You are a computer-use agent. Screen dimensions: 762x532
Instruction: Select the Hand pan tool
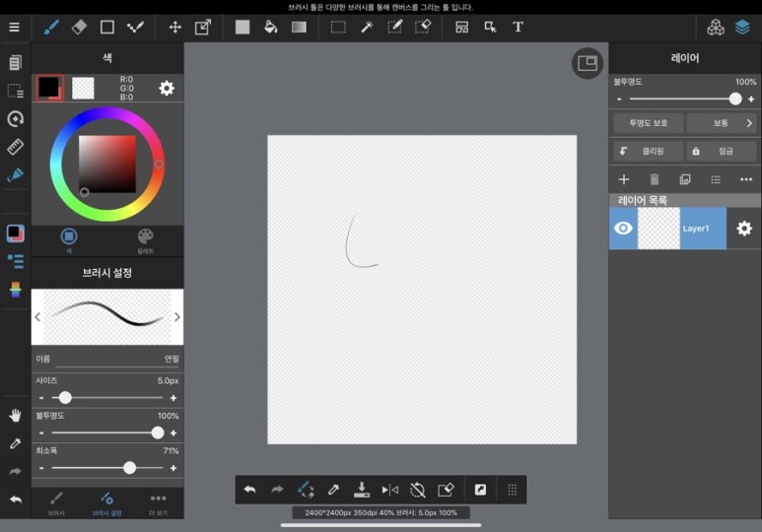pyautogui.click(x=15, y=416)
